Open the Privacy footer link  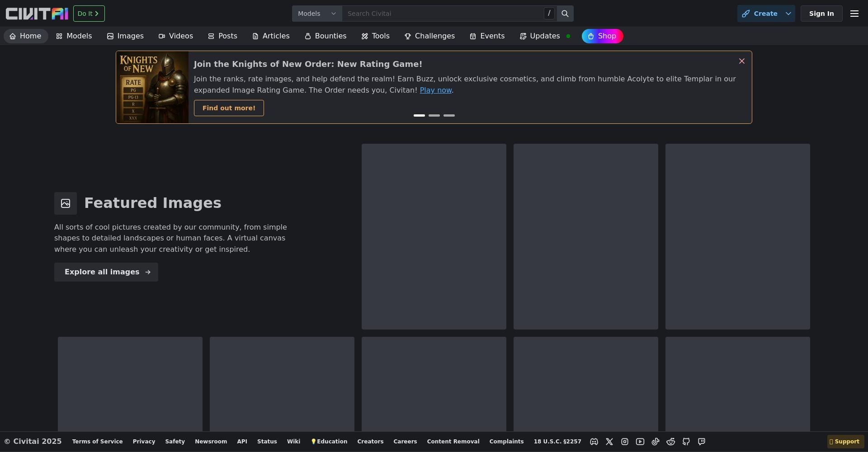tap(144, 442)
